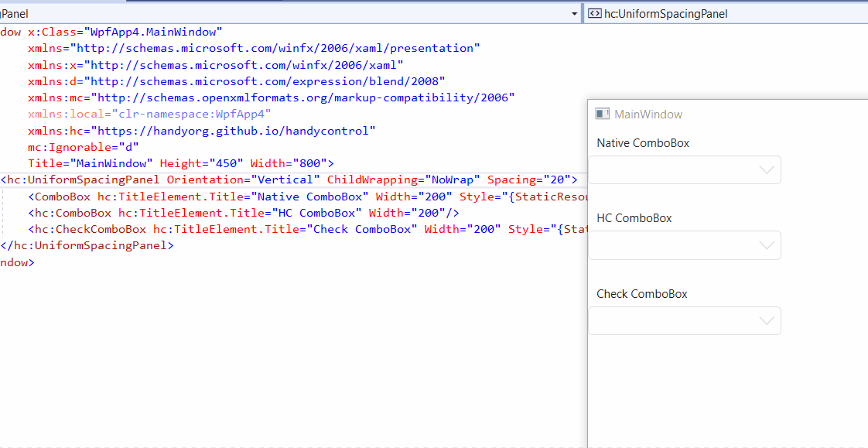The width and height of the screenshot is (868, 448).
Task: Expand the element navigator dropdown at top left
Action: click(x=573, y=13)
